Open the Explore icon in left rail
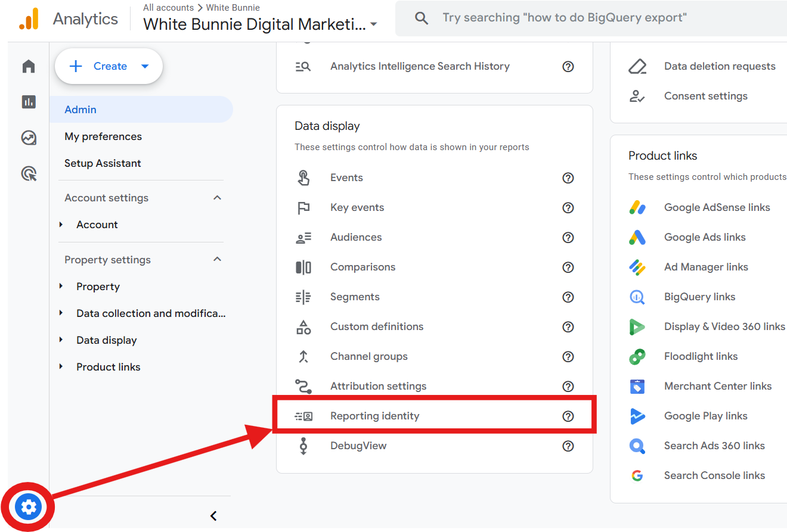Viewport: 787px width, 532px height. point(29,138)
